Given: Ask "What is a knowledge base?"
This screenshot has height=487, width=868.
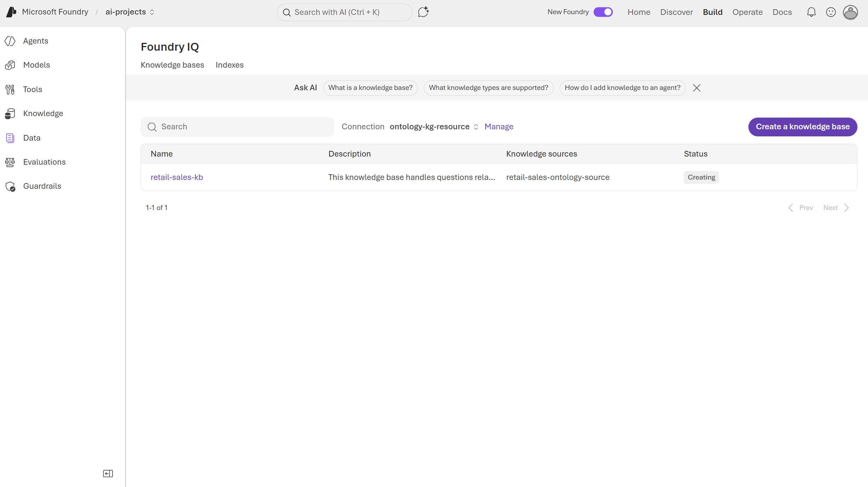Looking at the screenshot, I should pyautogui.click(x=370, y=88).
